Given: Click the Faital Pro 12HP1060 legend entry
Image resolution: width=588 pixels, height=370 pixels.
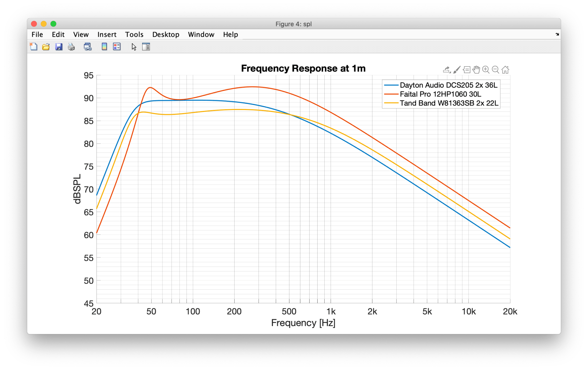Looking at the screenshot, I should (440, 94).
